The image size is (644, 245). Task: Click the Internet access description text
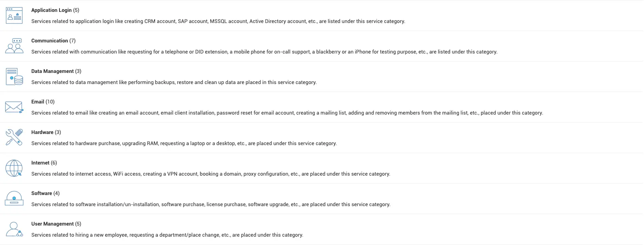coord(211,174)
